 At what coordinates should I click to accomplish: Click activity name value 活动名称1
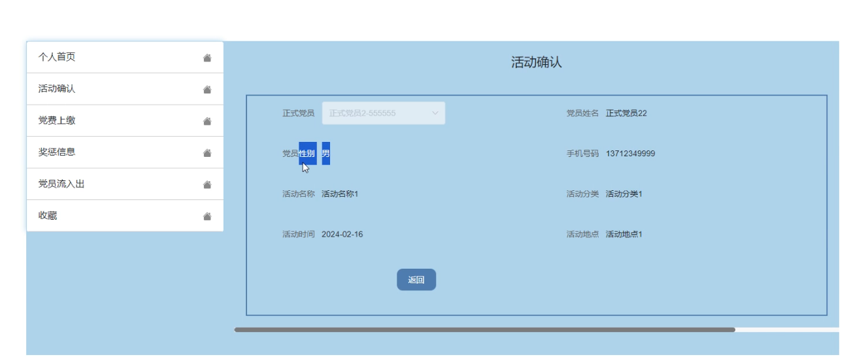click(x=340, y=194)
